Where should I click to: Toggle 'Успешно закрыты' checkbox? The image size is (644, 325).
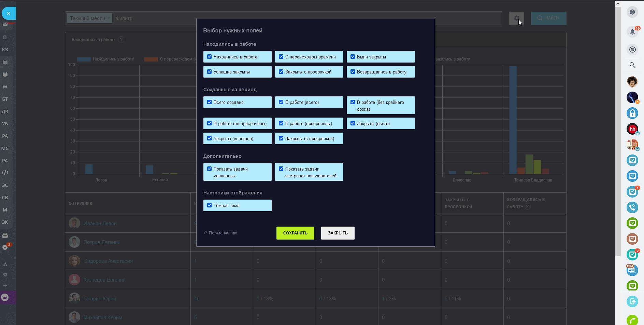click(210, 72)
